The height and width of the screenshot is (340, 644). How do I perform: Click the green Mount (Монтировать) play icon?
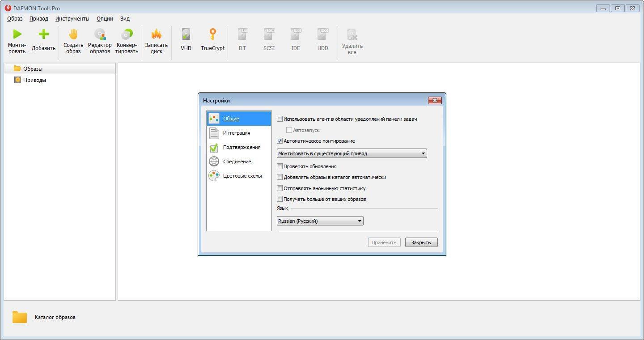click(x=17, y=34)
